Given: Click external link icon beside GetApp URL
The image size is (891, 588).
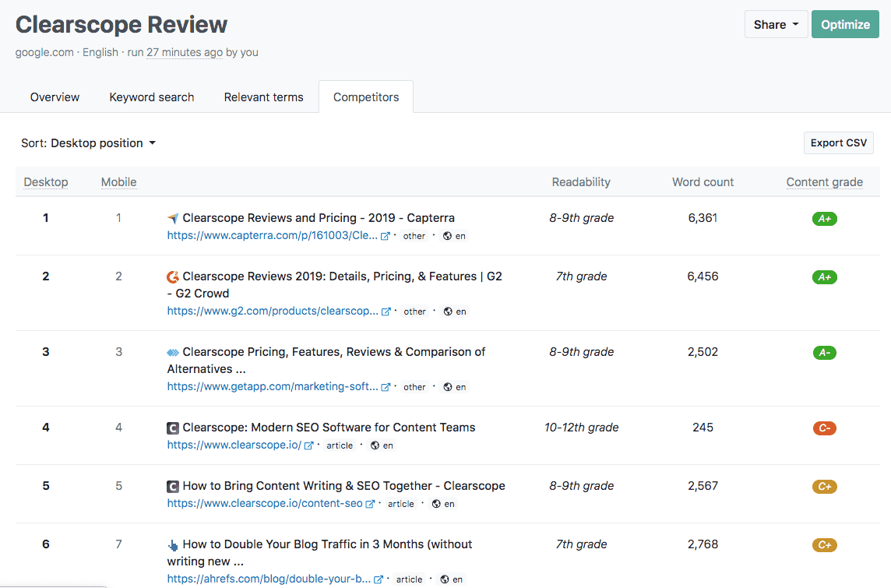Looking at the screenshot, I should [x=386, y=387].
